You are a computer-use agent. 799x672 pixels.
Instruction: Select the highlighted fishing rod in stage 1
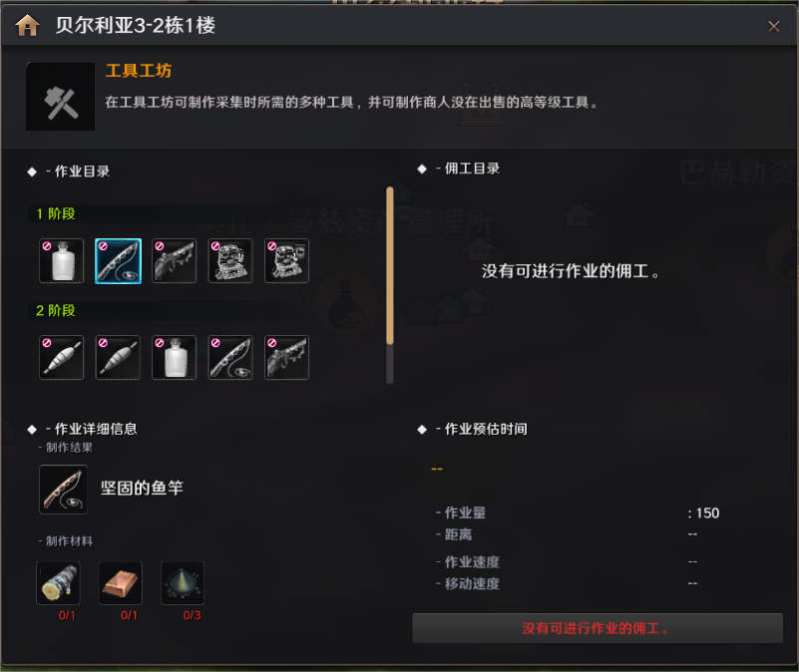118,260
